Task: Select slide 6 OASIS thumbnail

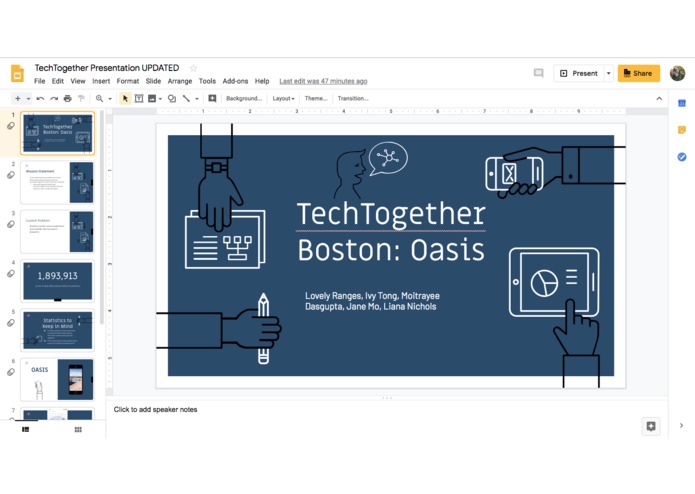Action: pyautogui.click(x=58, y=380)
